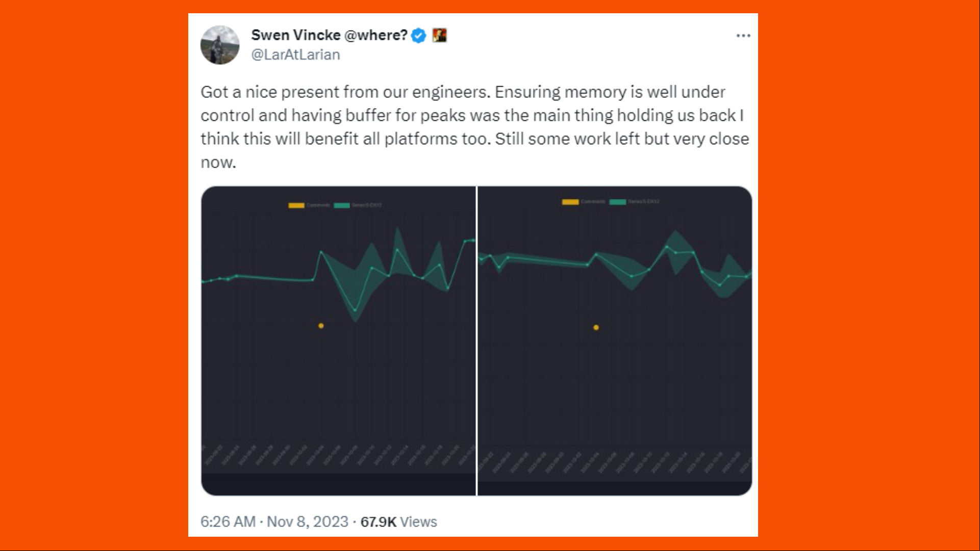Click the yellow comment dot in right chart

596,328
